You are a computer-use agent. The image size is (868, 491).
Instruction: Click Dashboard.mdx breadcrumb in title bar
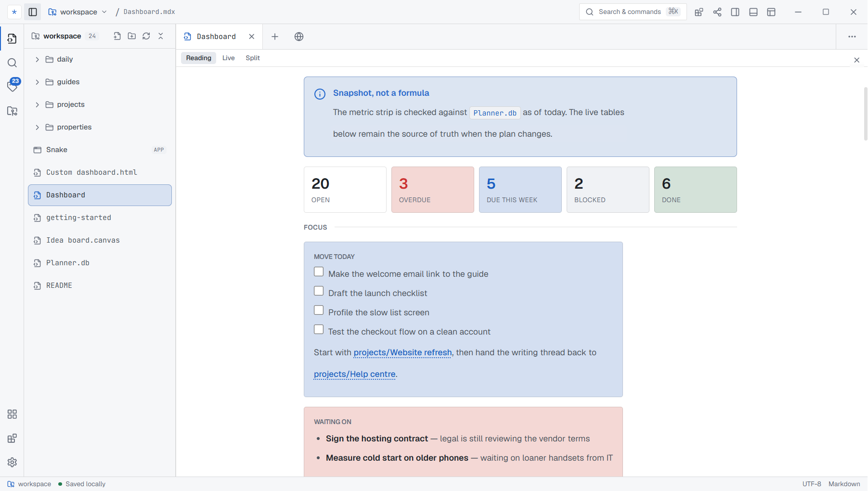149,12
